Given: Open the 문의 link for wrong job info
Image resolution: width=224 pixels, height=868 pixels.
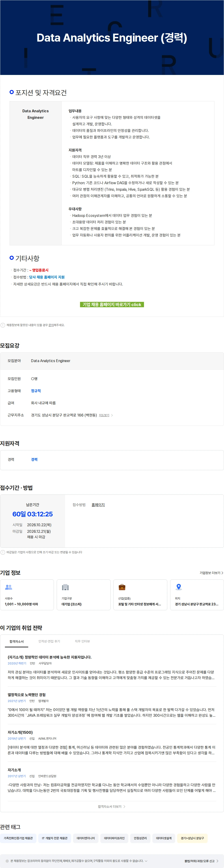Looking at the screenshot, I should point(51,325).
